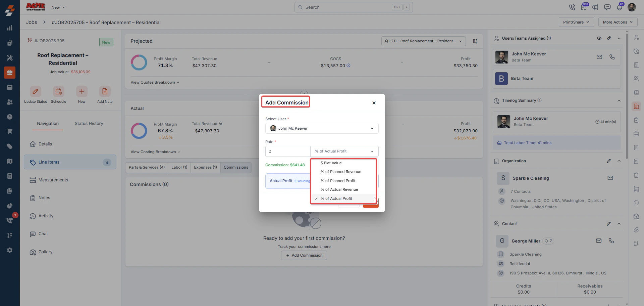Email Sparkle Cleaning via envelope icon
The image size is (644, 306).
(610, 178)
